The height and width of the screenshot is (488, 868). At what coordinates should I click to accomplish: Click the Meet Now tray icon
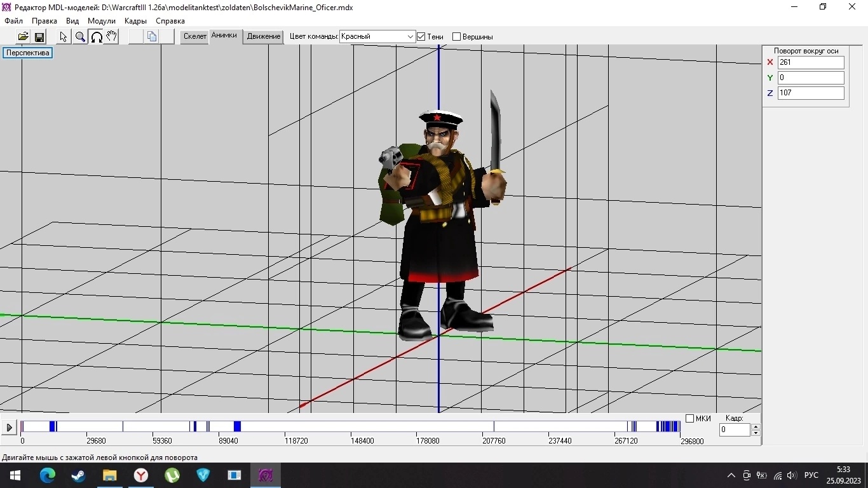(x=747, y=475)
